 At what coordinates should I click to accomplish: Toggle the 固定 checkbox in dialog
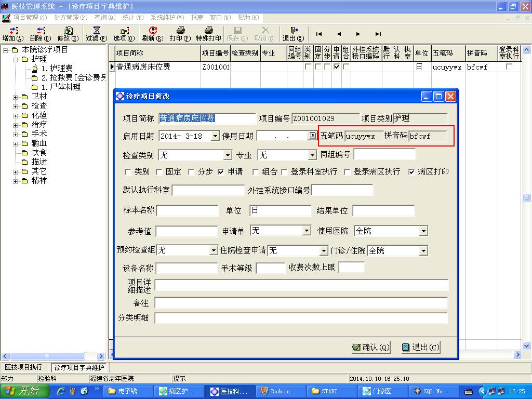tap(159, 172)
